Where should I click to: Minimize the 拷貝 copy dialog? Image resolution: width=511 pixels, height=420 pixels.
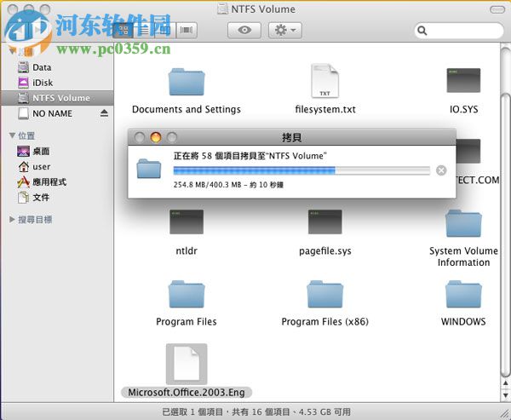(156, 137)
